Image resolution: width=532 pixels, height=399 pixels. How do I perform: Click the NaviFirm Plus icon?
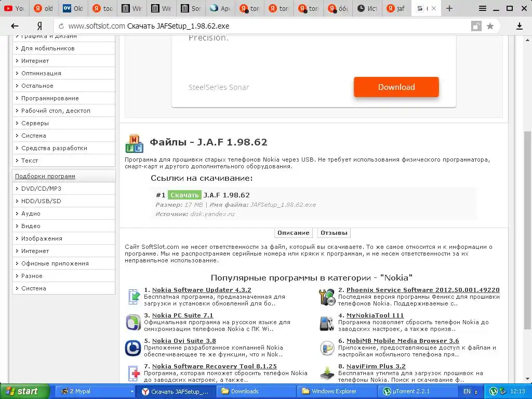click(x=327, y=373)
